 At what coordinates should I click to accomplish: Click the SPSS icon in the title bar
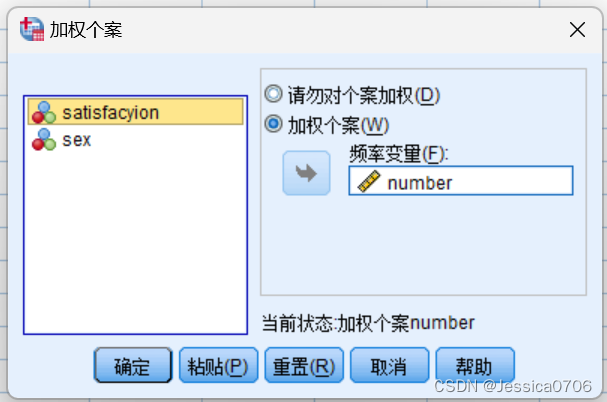pos(32,29)
